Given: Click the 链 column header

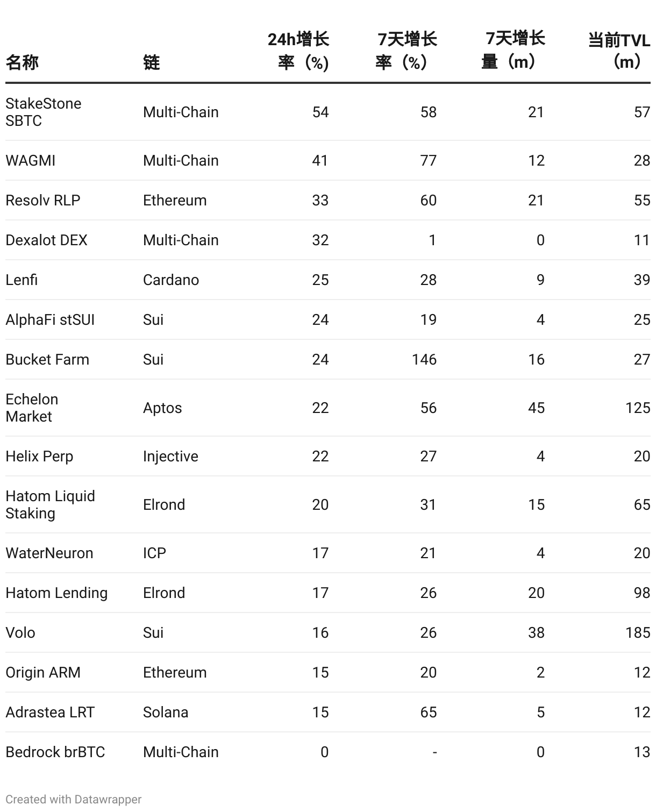Looking at the screenshot, I should tap(152, 62).
